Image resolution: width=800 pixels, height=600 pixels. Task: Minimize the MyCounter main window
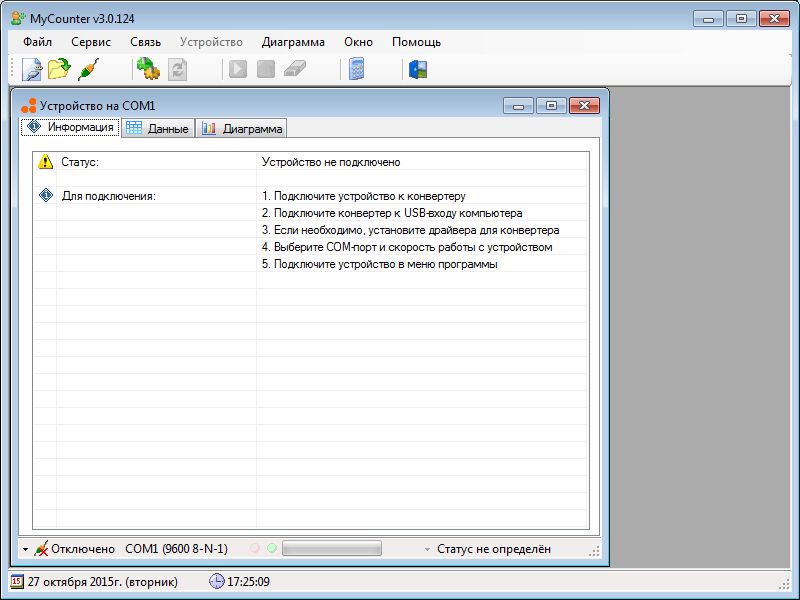click(708, 18)
